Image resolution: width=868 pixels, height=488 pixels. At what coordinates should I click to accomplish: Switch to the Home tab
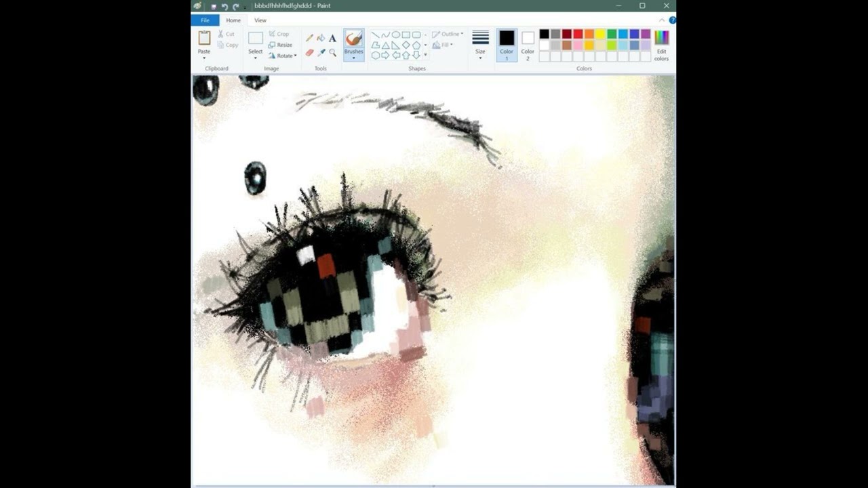(x=233, y=20)
